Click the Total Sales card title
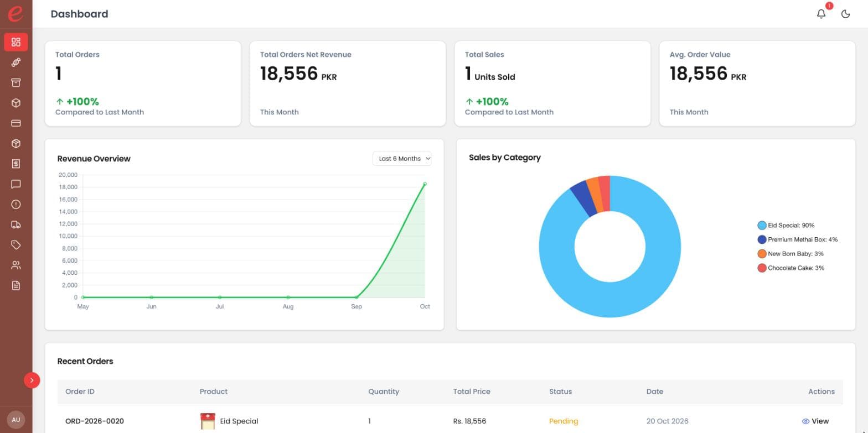 (484, 55)
